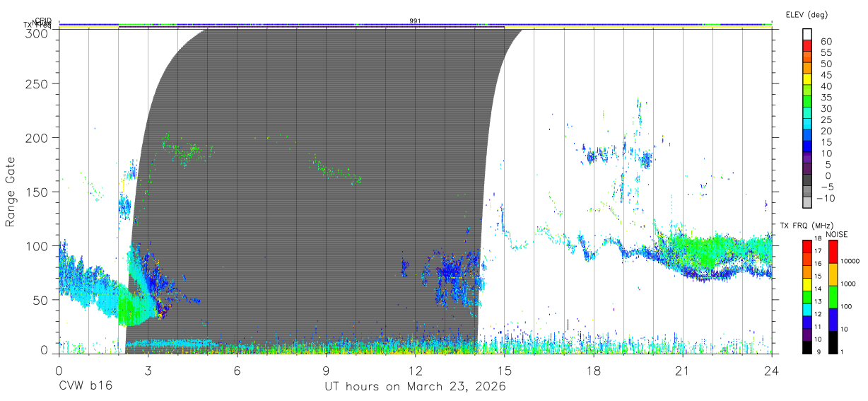Pick the yellow swatch in ELEV colorbar
Screen dimensions: 868x401
click(x=808, y=79)
